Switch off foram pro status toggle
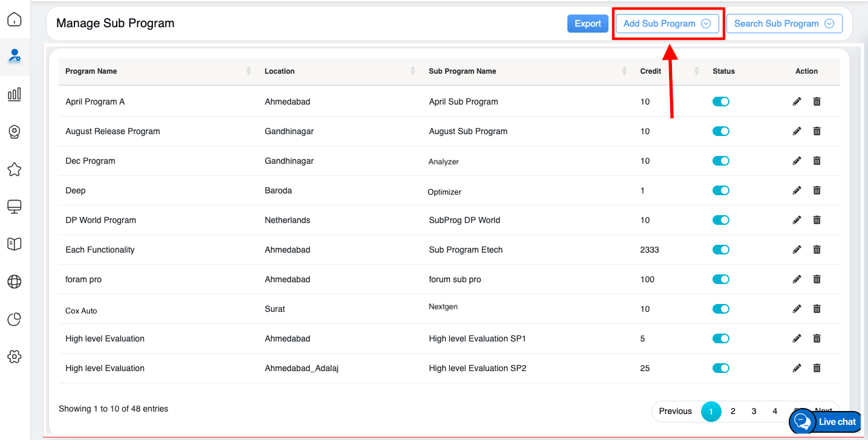The image size is (868, 440). click(x=720, y=279)
